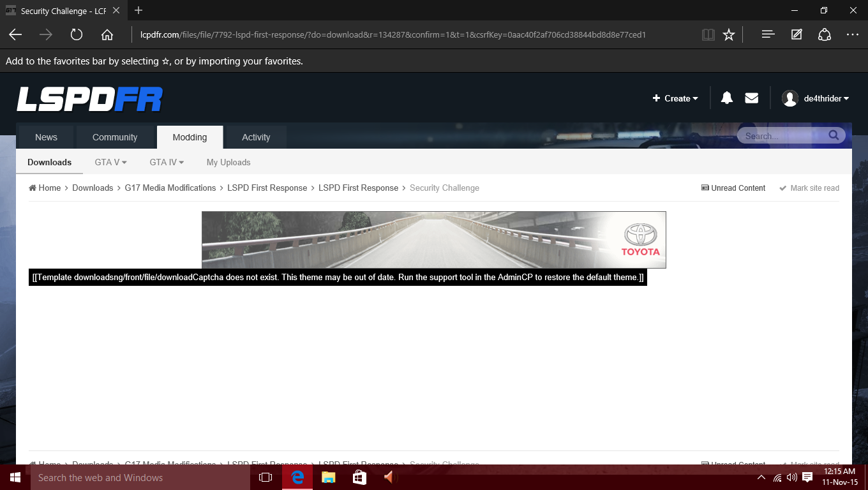The image size is (868, 490).
Task: Expand the de4thrider user menu
Action: [827, 98]
